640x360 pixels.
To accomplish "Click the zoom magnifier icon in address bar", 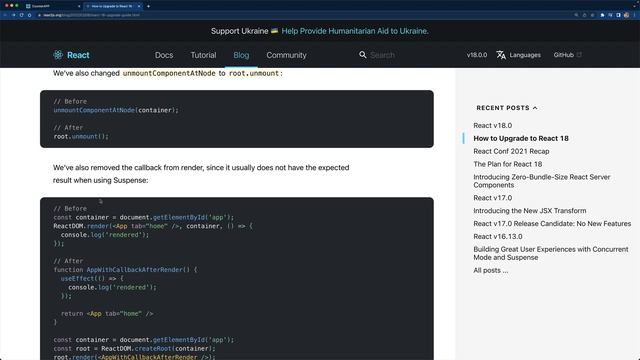I will [576, 15].
